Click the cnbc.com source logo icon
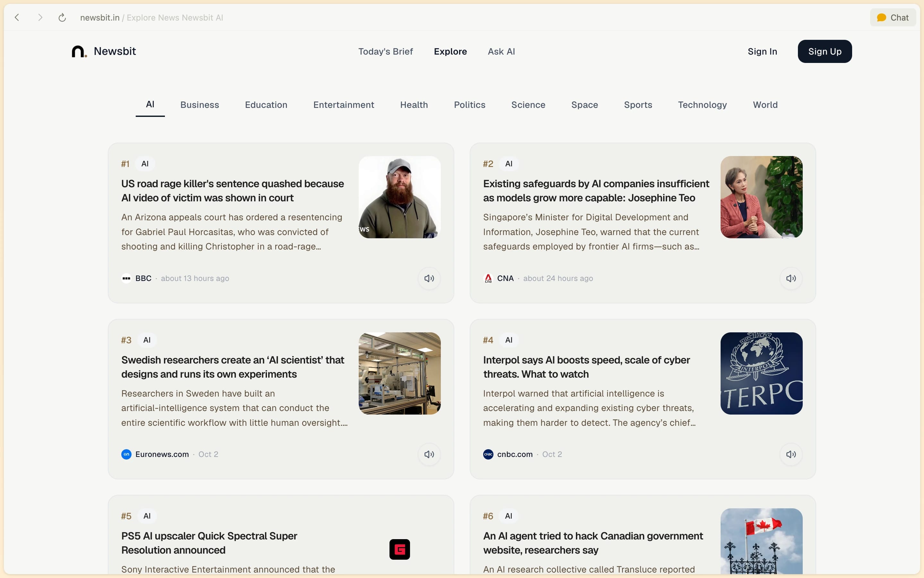The image size is (924, 578). (x=488, y=454)
